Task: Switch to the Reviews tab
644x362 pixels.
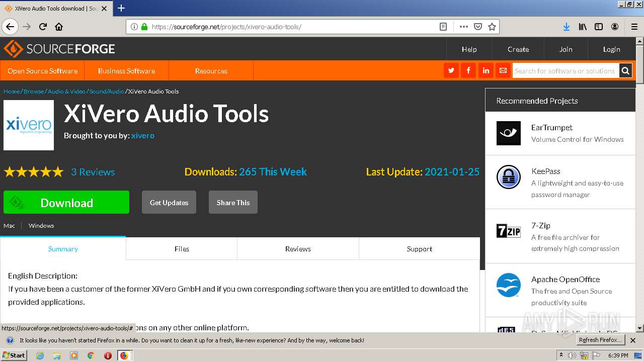Action: [x=298, y=248]
